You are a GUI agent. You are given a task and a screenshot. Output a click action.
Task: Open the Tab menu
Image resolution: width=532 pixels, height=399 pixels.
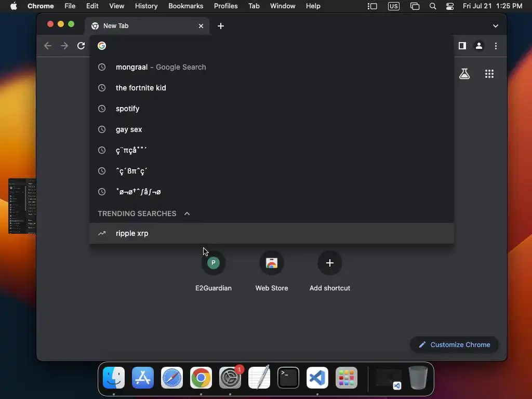coord(254,6)
